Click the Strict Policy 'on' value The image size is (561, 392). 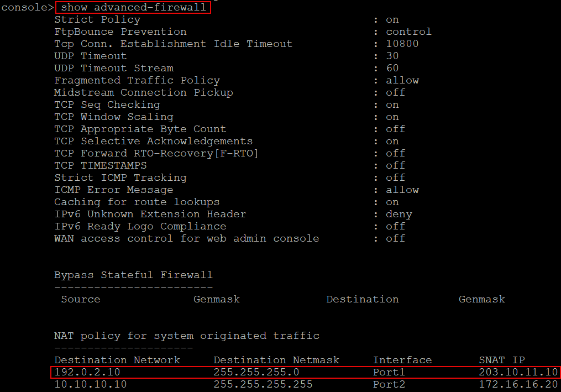(392, 19)
